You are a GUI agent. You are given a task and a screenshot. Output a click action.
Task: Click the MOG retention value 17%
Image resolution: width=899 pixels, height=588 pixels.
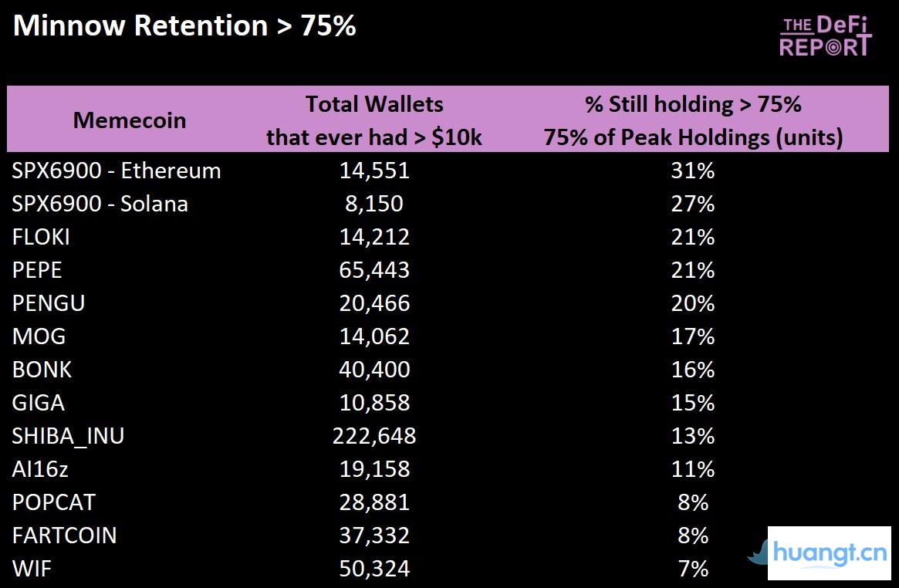(x=692, y=336)
